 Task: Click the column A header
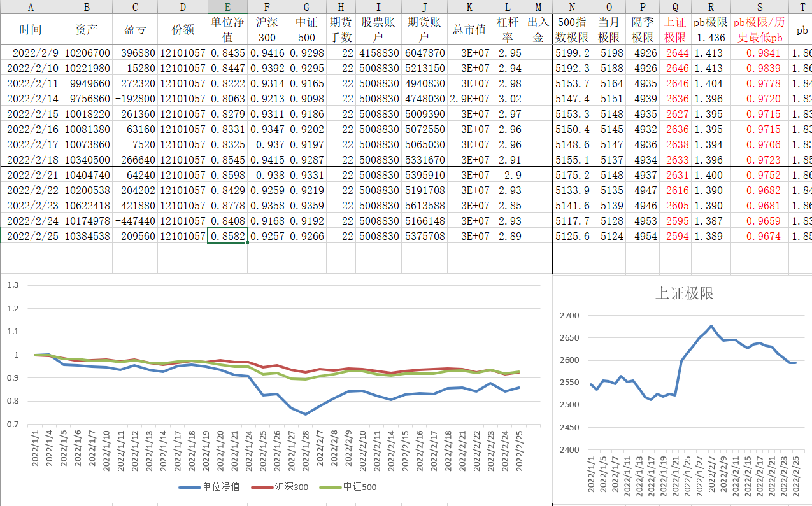[x=31, y=7]
